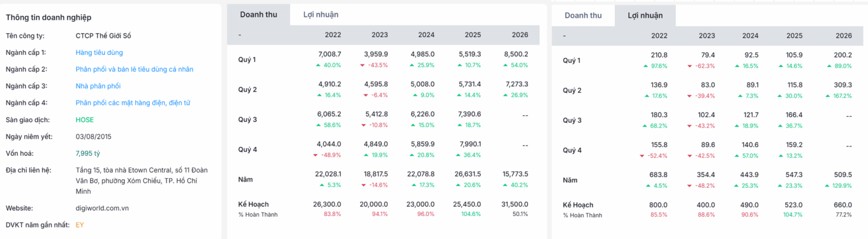
Task: Click the green up arrow beside 54.0% Quý 1 2026
Action: click(506, 65)
